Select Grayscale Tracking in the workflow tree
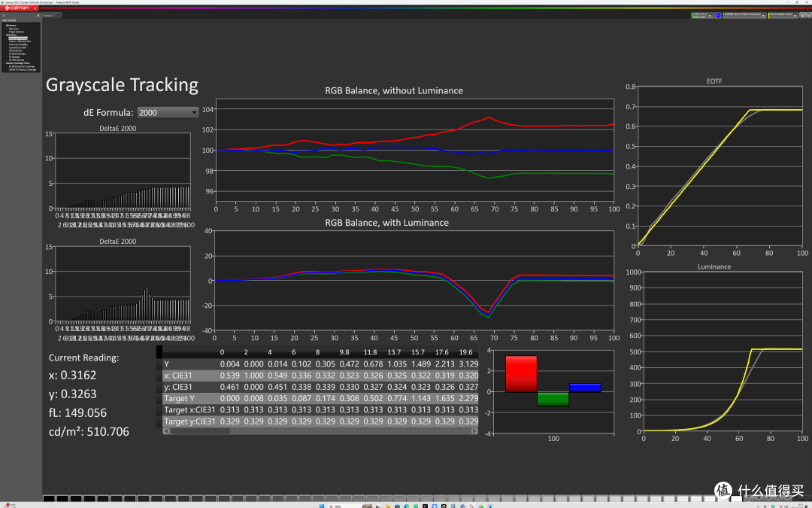812x508 pixels. 18,38
